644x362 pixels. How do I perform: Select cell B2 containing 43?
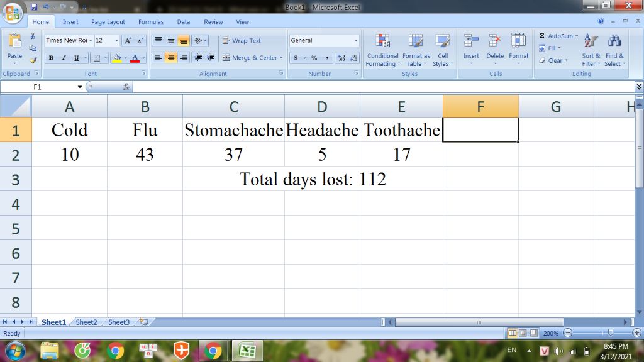pos(145,155)
